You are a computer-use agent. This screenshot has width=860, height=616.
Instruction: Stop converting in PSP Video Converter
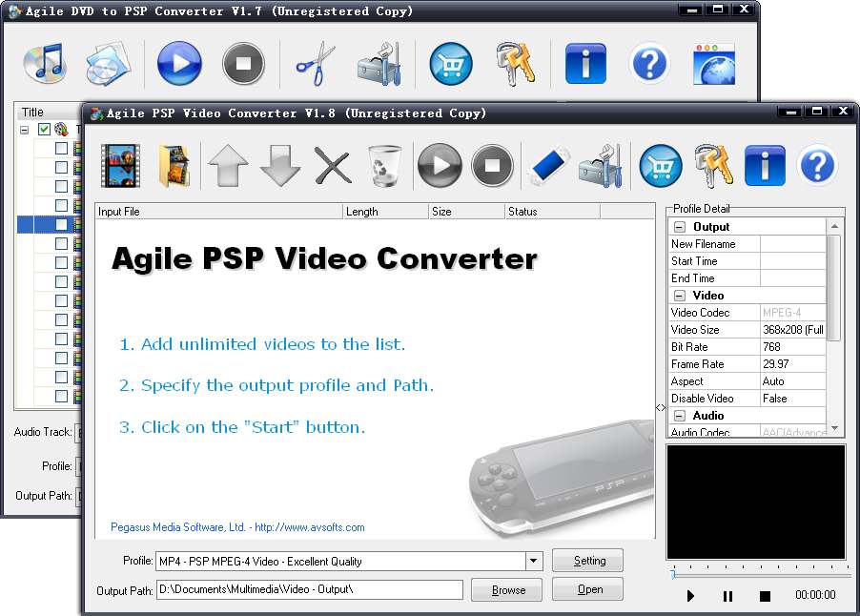pos(492,165)
